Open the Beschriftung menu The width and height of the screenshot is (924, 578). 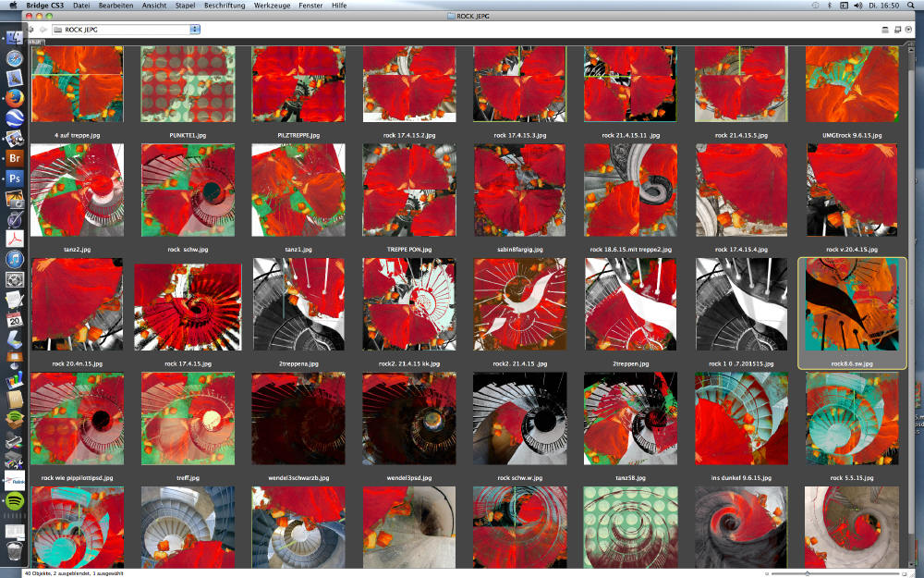[225, 6]
